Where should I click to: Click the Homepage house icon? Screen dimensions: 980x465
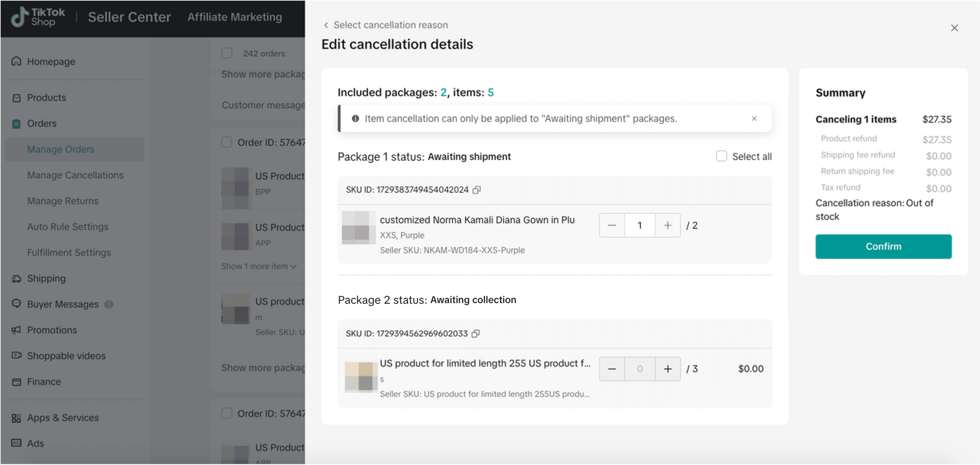pyautogui.click(x=16, y=61)
